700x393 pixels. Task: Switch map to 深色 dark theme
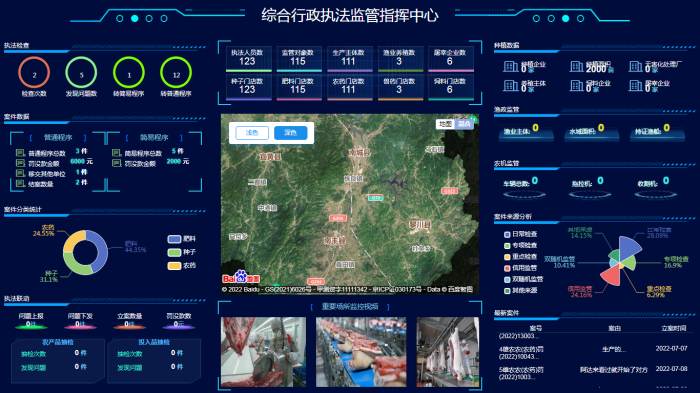[x=291, y=133]
